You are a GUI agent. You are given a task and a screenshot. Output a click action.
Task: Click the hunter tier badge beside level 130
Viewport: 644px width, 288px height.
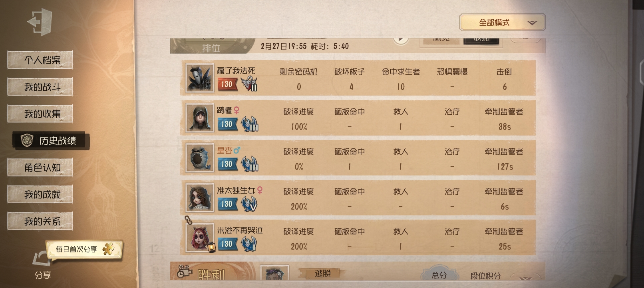pyautogui.click(x=249, y=84)
